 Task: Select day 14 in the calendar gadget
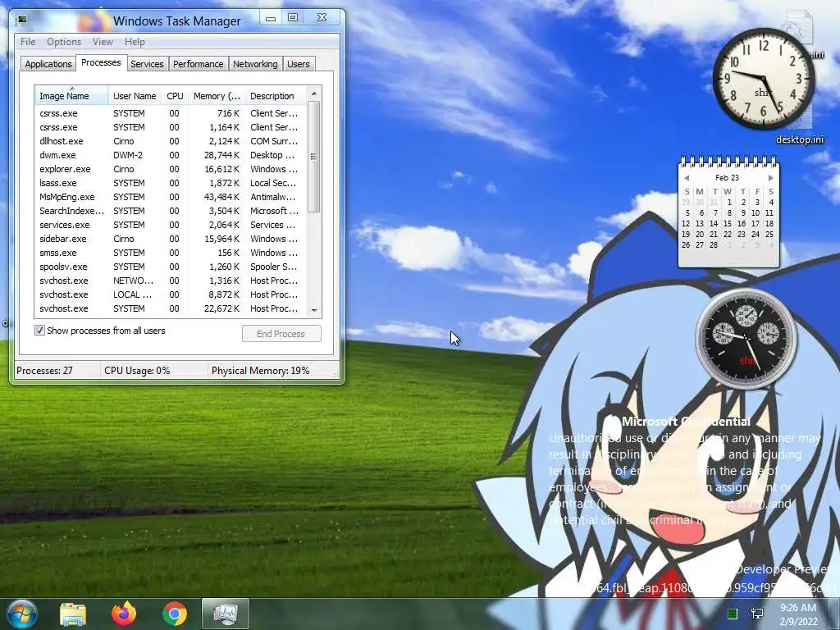click(x=714, y=223)
